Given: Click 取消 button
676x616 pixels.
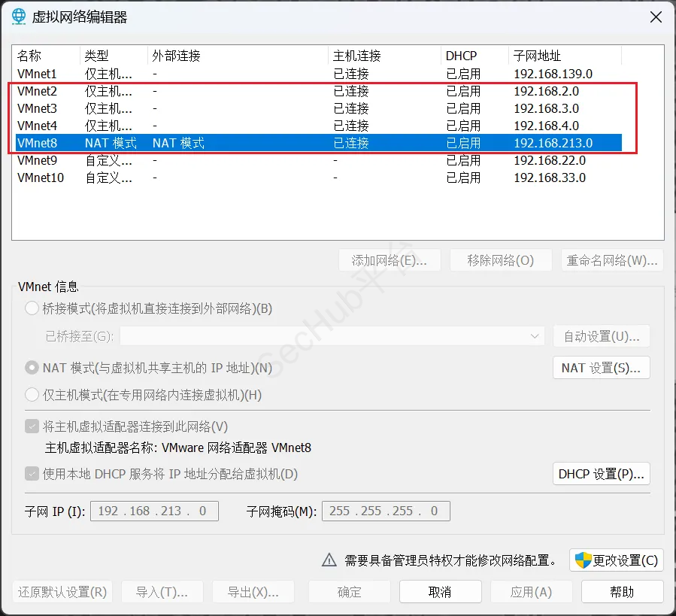Looking at the screenshot, I should click(x=440, y=592).
